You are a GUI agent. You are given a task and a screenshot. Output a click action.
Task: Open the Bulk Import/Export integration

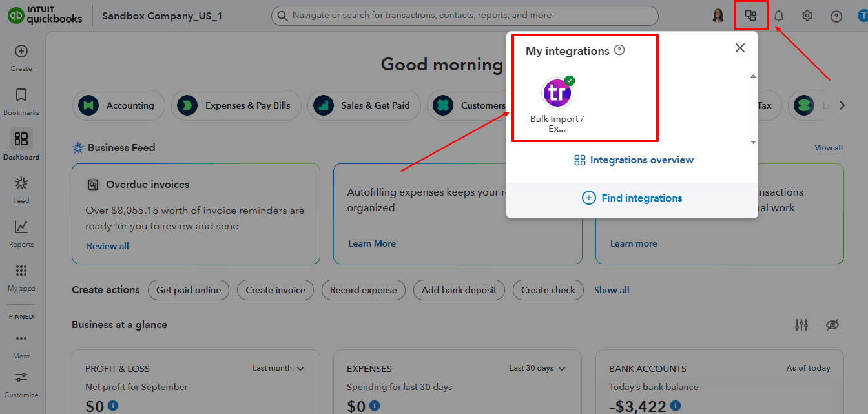(557, 92)
